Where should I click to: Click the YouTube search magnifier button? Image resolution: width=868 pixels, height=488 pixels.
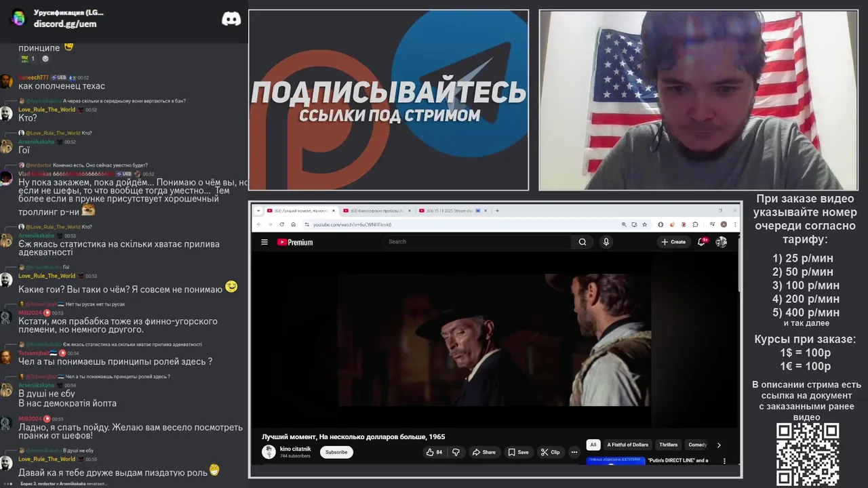583,242
